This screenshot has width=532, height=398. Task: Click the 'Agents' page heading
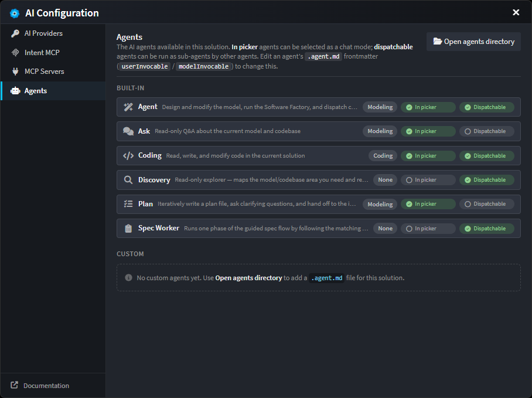pyautogui.click(x=129, y=37)
